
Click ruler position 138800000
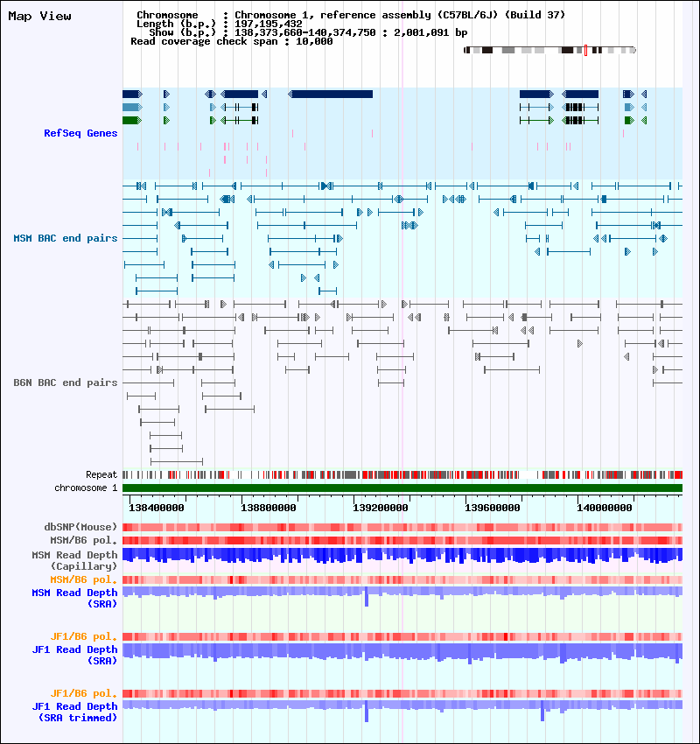click(x=269, y=508)
